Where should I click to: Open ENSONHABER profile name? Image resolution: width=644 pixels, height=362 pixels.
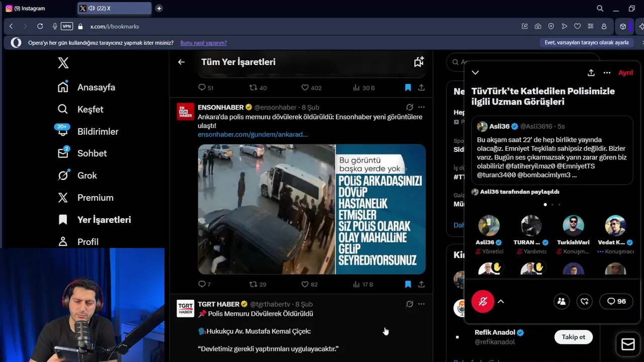point(221,107)
